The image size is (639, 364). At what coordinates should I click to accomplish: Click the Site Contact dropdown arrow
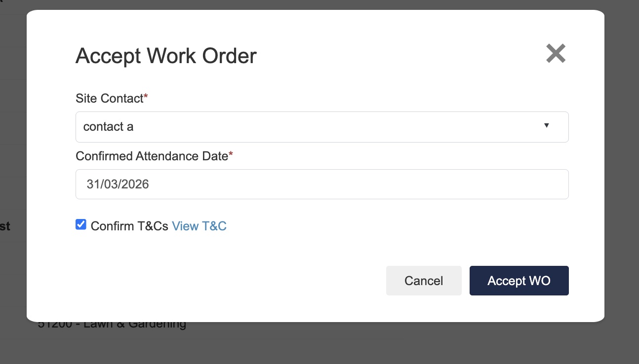[x=547, y=126]
